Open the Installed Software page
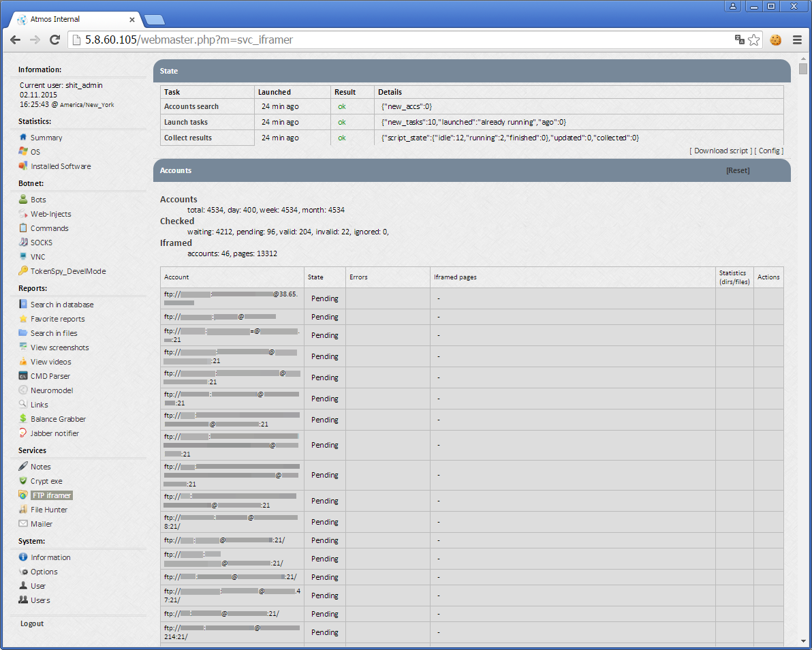This screenshot has width=812, height=650. (x=61, y=166)
